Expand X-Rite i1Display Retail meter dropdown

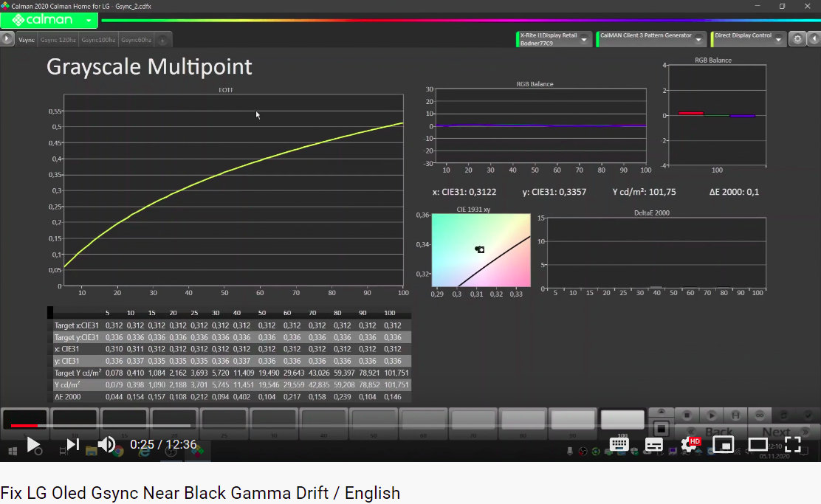pyautogui.click(x=584, y=39)
